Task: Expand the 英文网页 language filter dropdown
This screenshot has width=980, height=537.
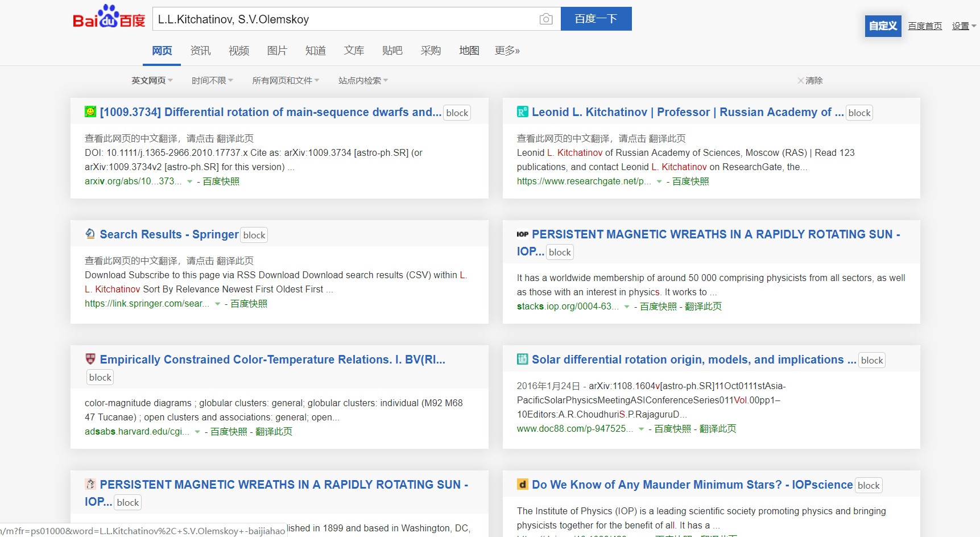Action: 152,81
